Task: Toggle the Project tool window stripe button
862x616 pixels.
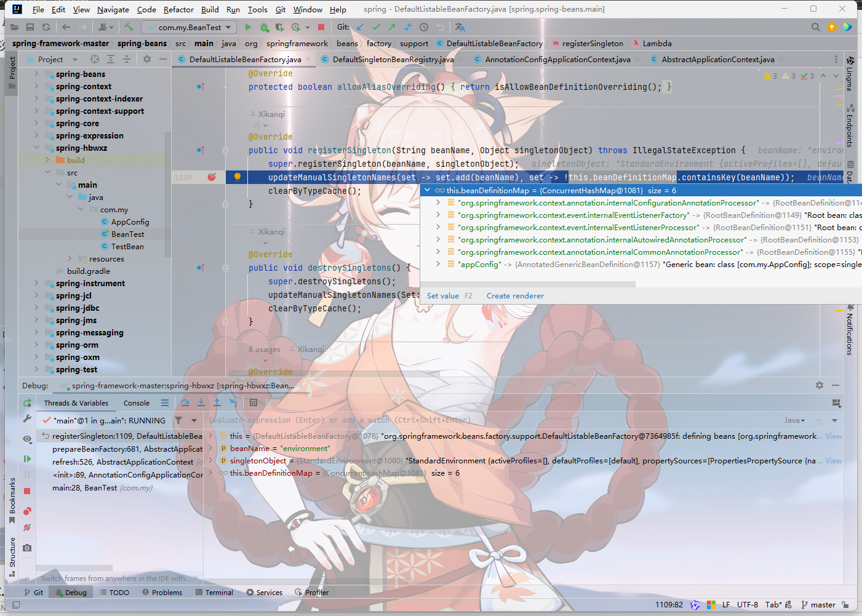Action: click(12, 73)
